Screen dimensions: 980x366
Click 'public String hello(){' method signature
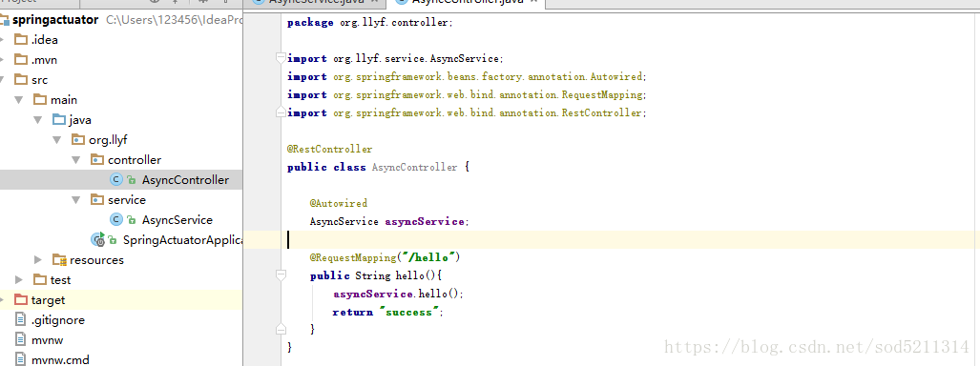point(376,275)
